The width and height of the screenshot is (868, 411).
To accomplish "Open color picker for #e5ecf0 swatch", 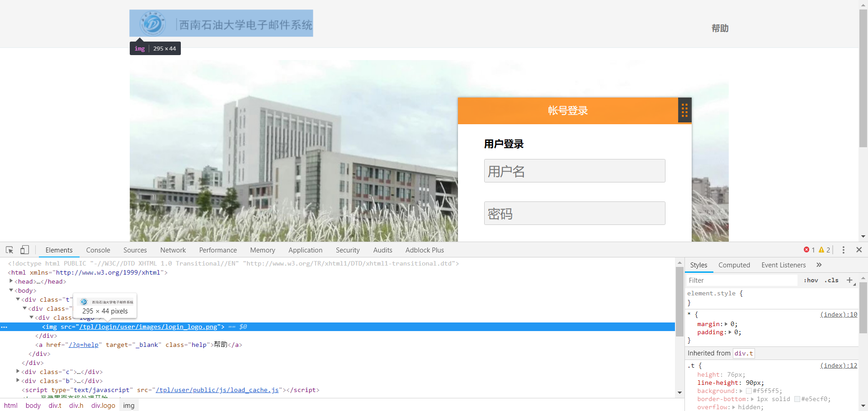I will tap(797, 399).
